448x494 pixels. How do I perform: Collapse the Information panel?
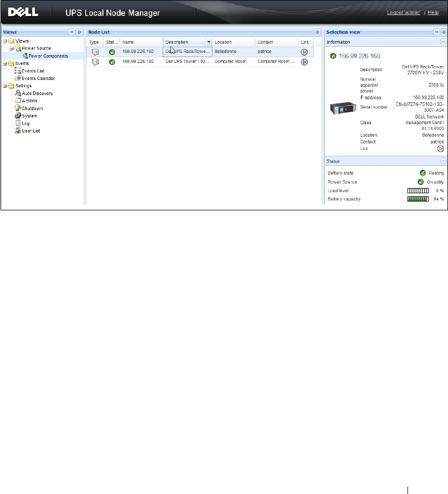pyautogui.click(x=443, y=42)
